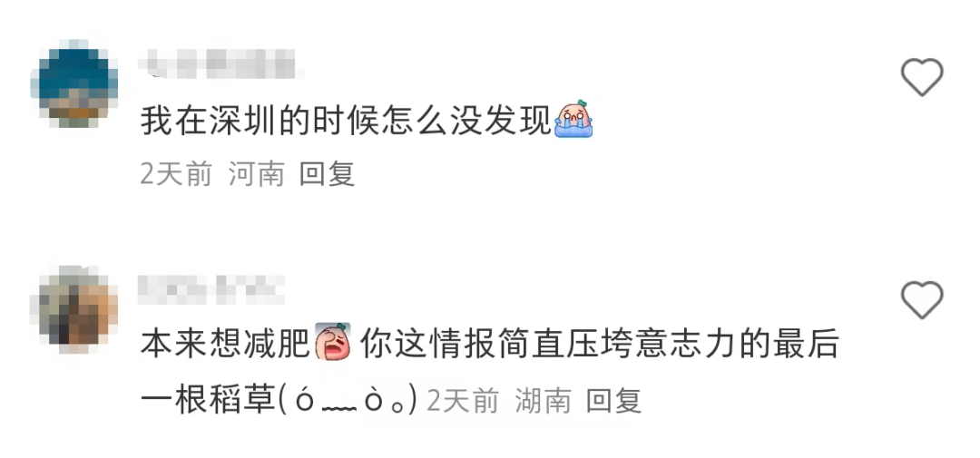This screenshot has width=980, height=458.
Task: Click the 2天前 timestamp beside 湖南
Action: pyautogui.click(x=463, y=400)
